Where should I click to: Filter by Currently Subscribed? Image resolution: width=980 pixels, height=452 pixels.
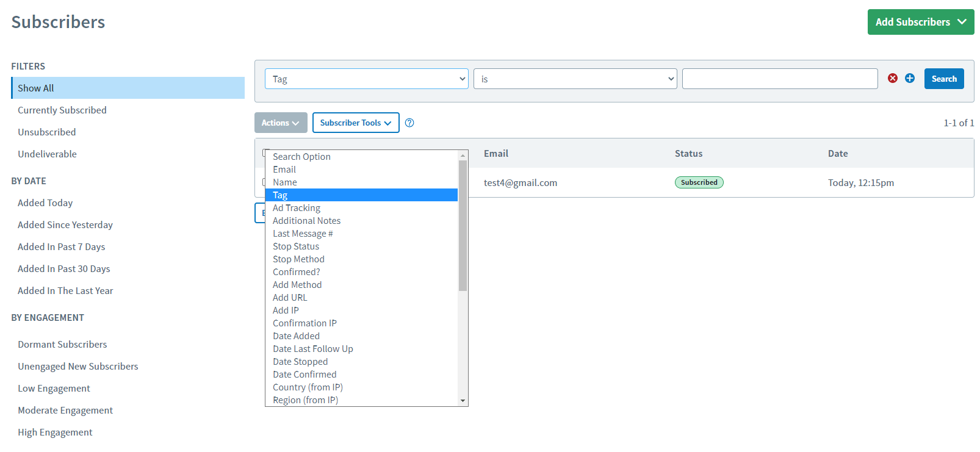(62, 110)
